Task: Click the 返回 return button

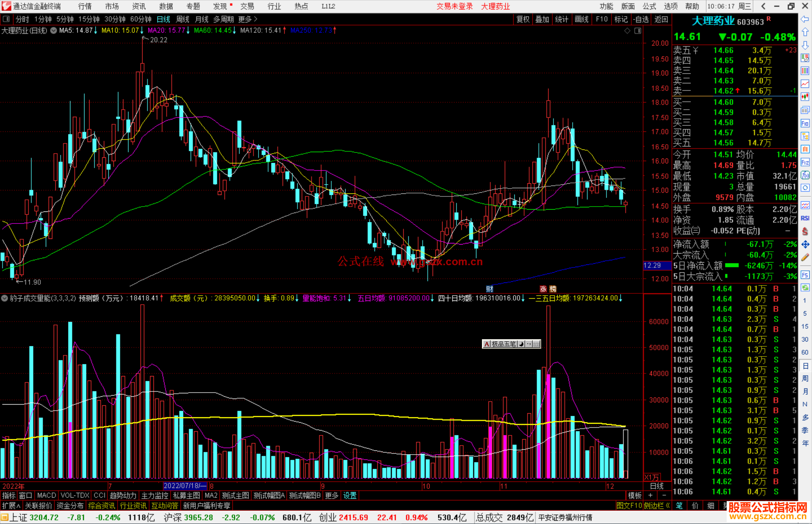Action: tap(661, 19)
